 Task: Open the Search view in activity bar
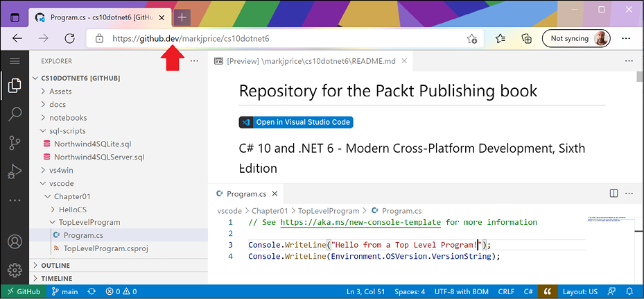pyautogui.click(x=14, y=114)
